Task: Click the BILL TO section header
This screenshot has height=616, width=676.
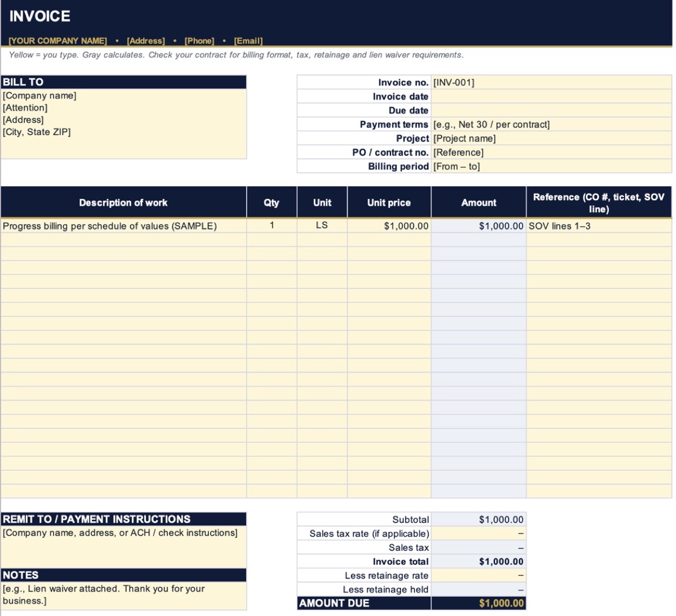Action: point(124,82)
